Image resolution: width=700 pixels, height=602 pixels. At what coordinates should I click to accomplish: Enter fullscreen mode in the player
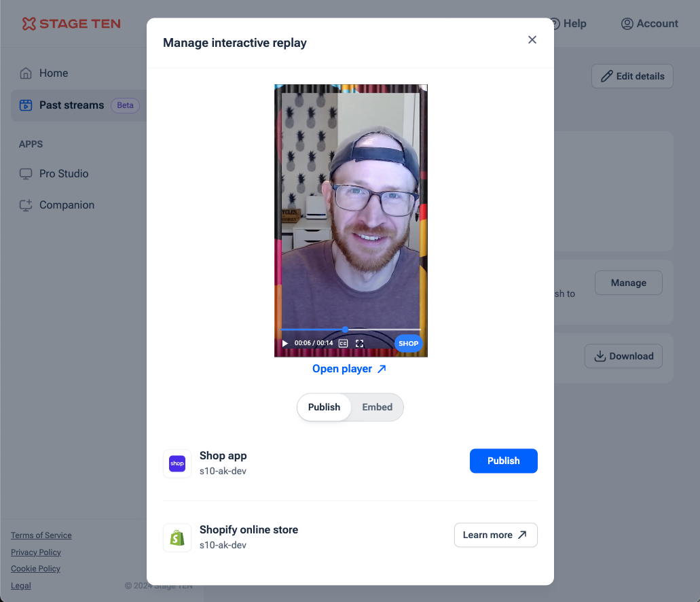pos(359,343)
